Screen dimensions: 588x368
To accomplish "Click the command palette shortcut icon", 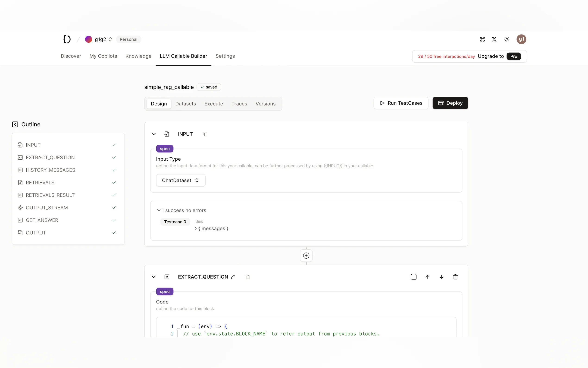I will pos(482,39).
